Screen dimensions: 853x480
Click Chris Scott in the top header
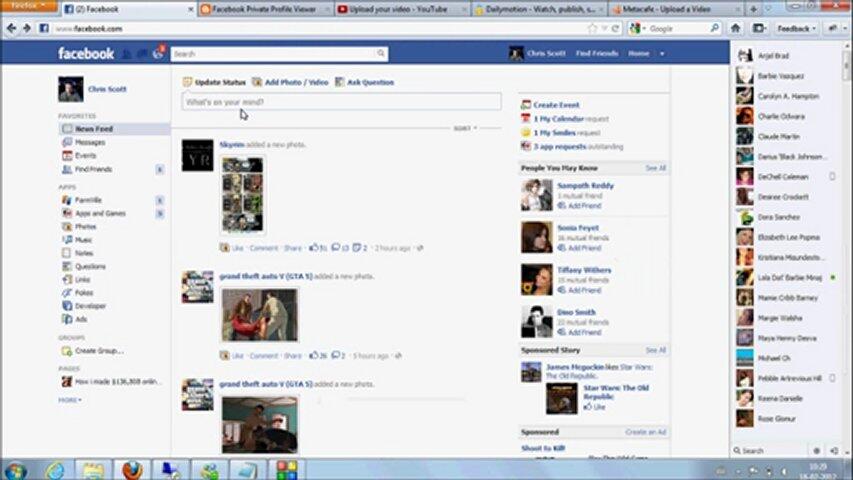tap(546, 53)
